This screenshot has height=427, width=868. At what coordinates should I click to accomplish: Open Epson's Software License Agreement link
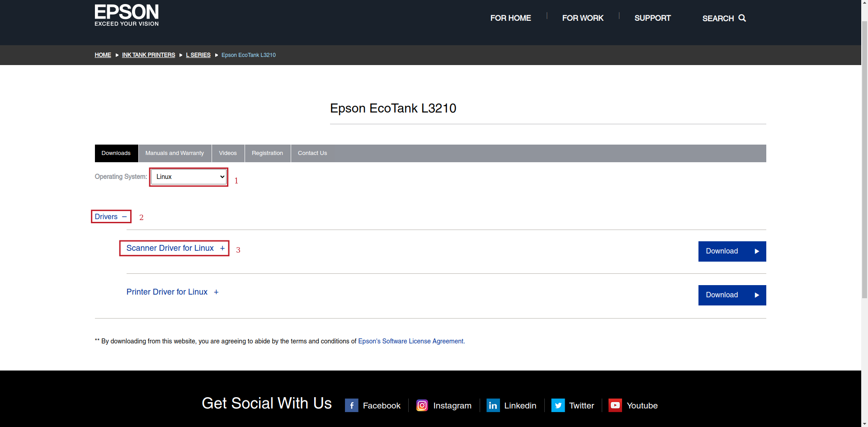point(410,341)
